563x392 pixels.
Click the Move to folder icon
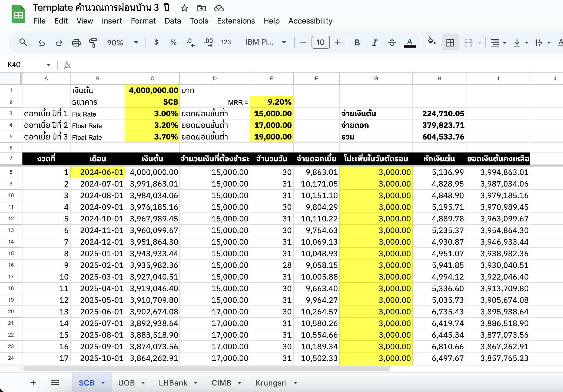pos(201,8)
